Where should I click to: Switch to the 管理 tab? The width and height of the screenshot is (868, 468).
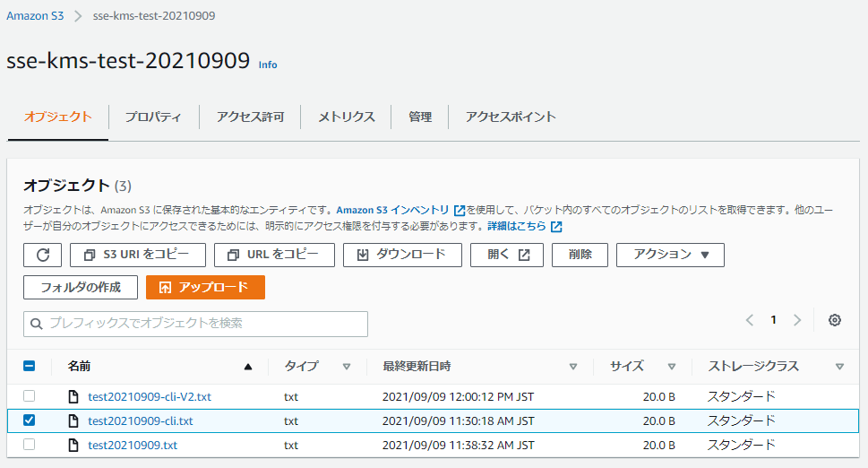tap(420, 117)
